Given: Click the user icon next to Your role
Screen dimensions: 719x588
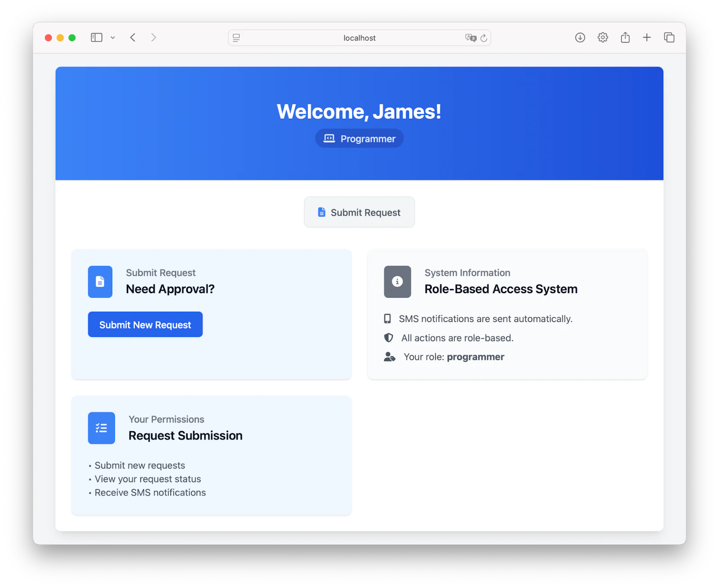Looking at the screenshot, I should tap(389, 357).
